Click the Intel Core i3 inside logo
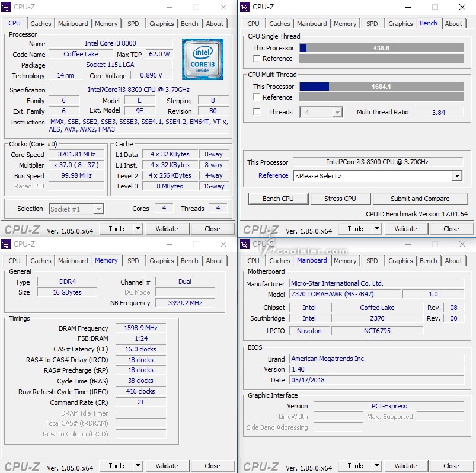Viewport: 476px width, 473px height. [203, 59]
